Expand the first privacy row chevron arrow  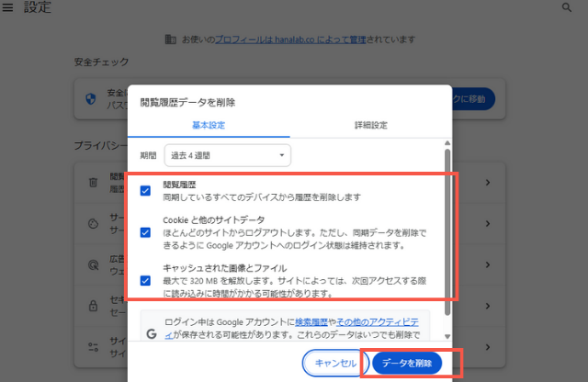(x=488, y=183)
